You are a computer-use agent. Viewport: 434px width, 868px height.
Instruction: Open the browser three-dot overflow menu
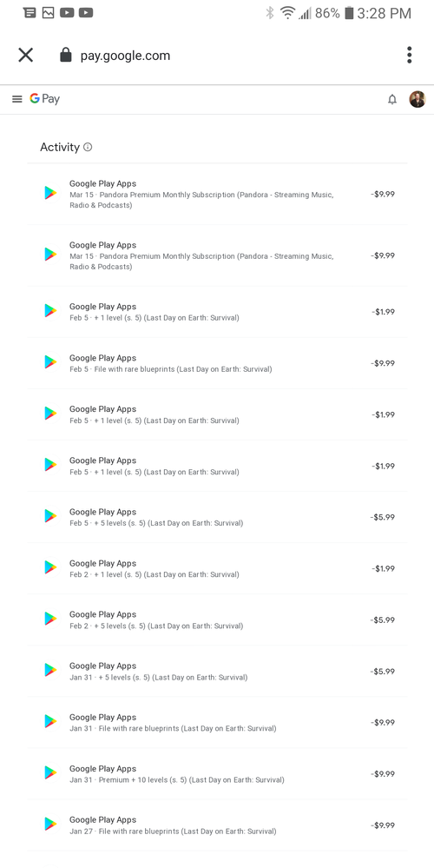coord(409,56)
